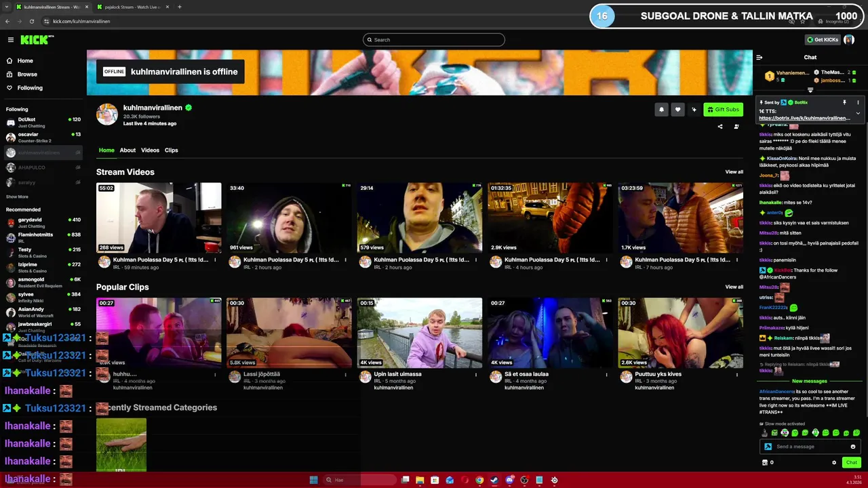This screenshot has width=868, height=488.
Task: Click the Windows Start button
Action: 313,480
